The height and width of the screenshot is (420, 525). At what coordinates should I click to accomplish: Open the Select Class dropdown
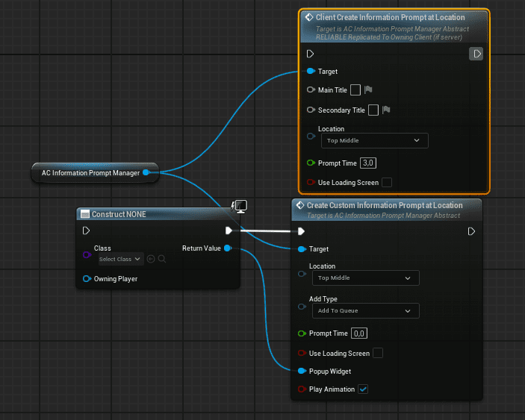[x=121, y=259]
